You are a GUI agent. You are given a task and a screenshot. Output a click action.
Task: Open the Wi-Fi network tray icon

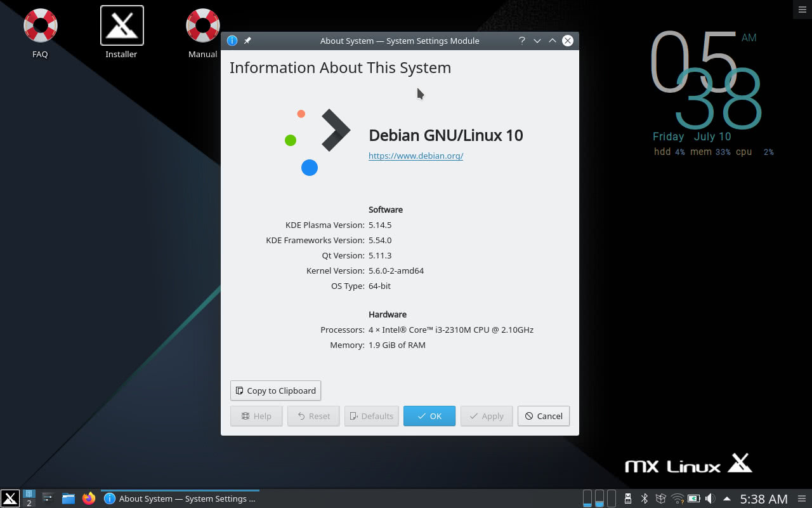click(x=678, y=498)
